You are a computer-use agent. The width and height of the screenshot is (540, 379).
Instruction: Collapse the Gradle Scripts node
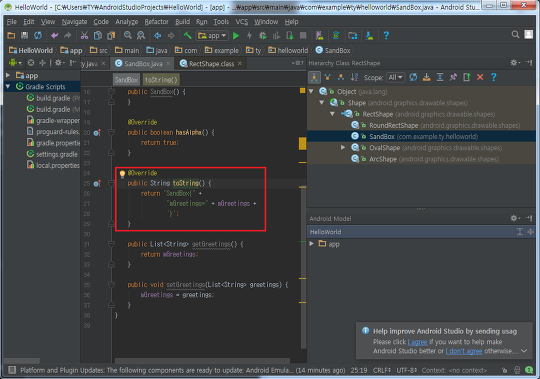pos(8,86)
